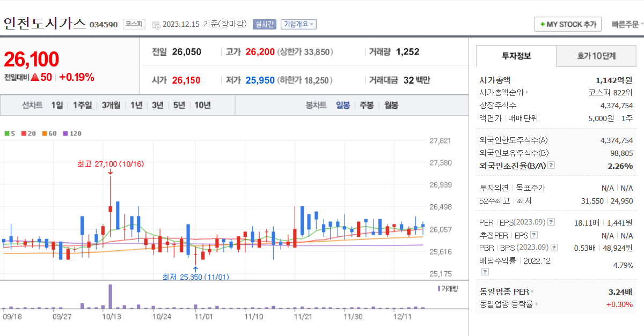Click the stock code 034590
The height and width of the screenshot is (336, 644).
104,25
